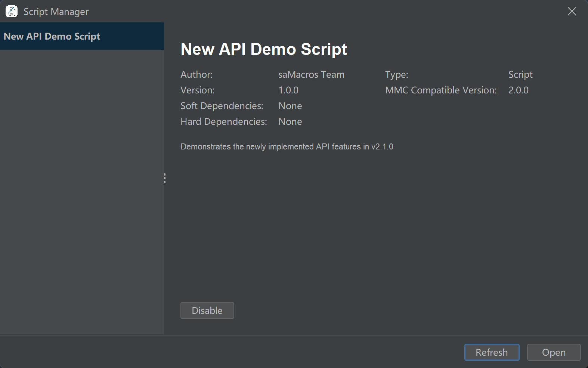The image size is (588, 368).
Task: Click the New API Demo Script heading
Action: pos(264,49)
